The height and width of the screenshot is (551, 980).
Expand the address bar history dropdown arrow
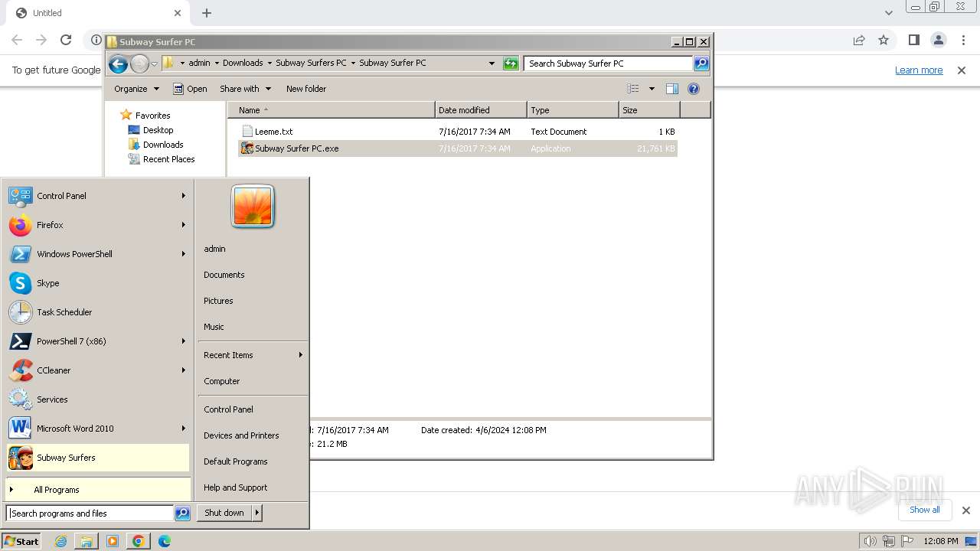pos(492,64)
